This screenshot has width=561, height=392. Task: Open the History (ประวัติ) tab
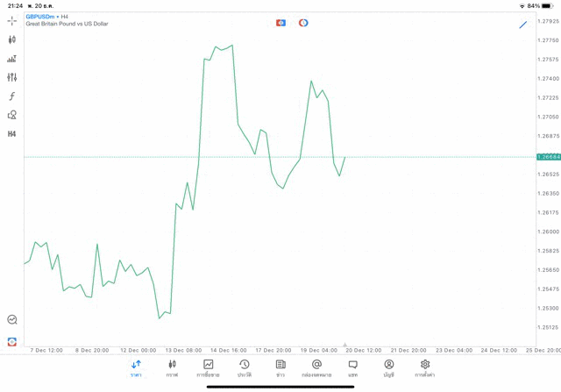pos(245,368)
